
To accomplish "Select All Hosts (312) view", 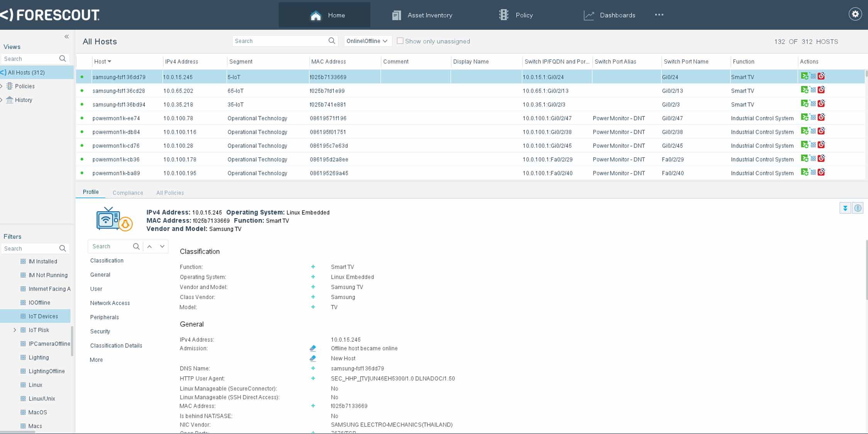I will tap(37, 72).
